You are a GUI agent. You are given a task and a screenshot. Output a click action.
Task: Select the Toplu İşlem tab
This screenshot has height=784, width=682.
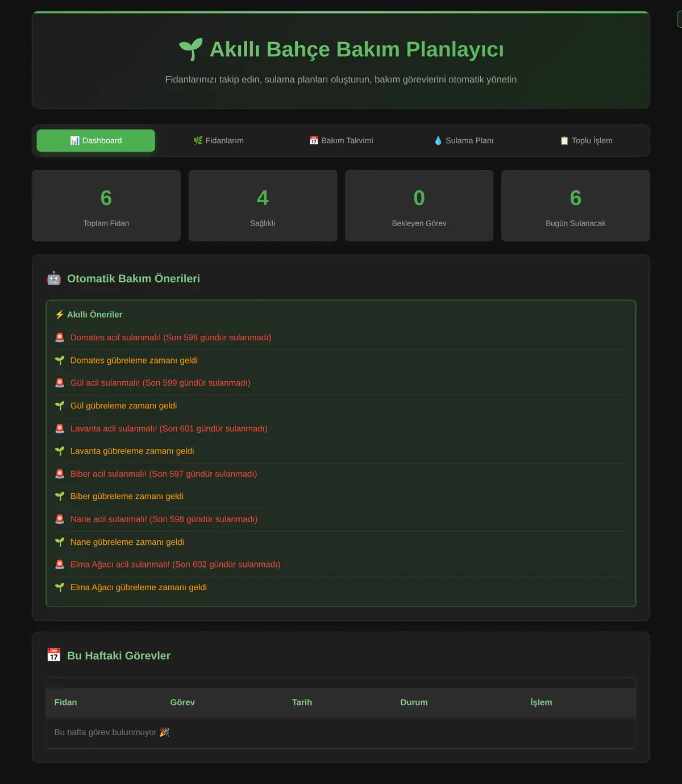[586, 140]
